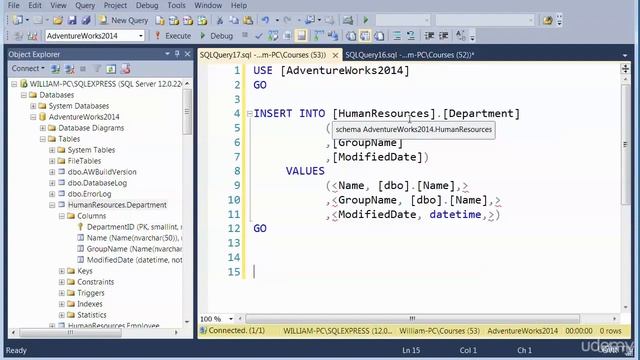
Task: Open the Debug menu
Action: point(147,5)
